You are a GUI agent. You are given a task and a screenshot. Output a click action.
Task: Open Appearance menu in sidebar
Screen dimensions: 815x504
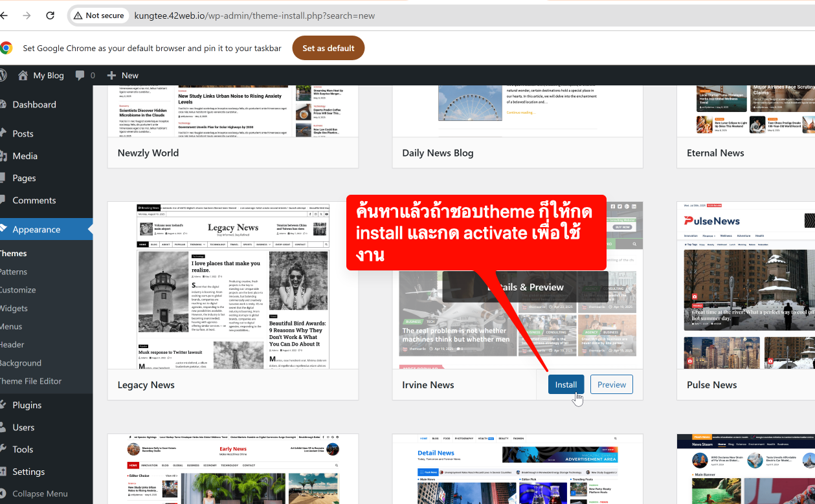36,229
